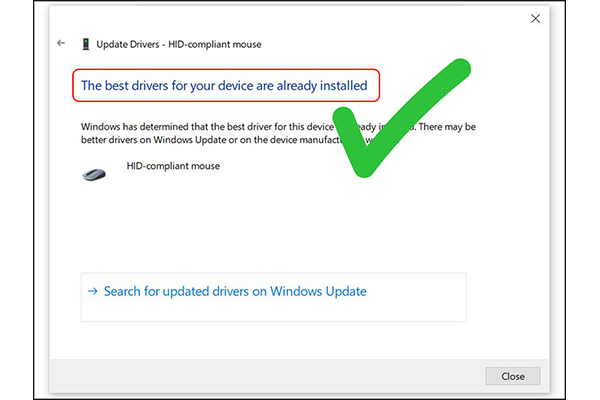Close the dialog with the X button

[535, 18]
